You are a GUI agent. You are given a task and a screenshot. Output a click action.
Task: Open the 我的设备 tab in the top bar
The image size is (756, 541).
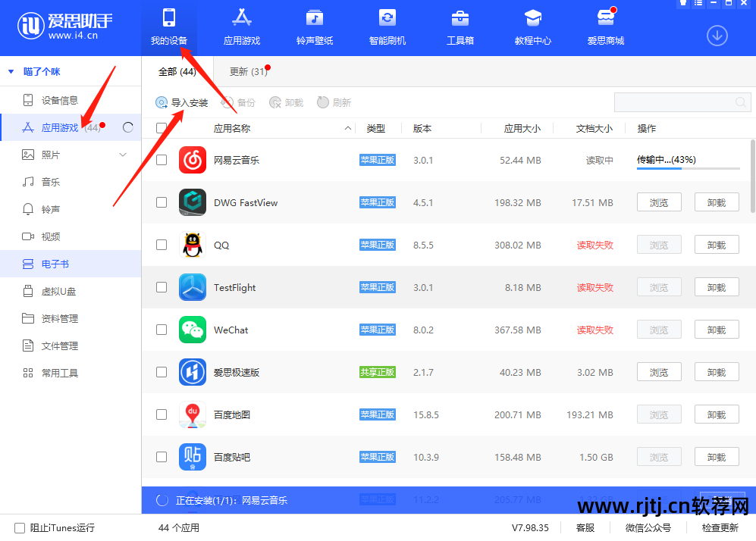pyautogui.click(x=169, y=27)
